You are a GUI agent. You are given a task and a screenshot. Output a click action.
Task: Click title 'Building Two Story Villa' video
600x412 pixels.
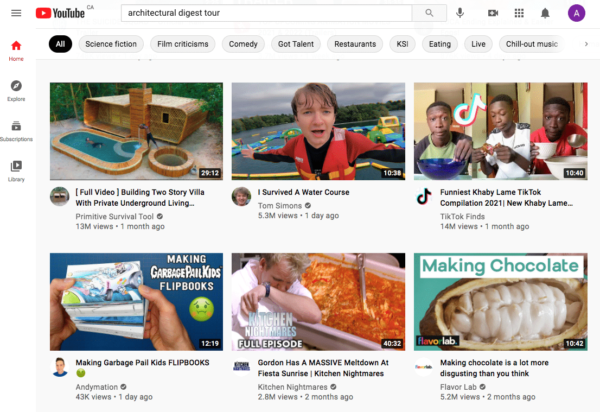pos(140,197)
